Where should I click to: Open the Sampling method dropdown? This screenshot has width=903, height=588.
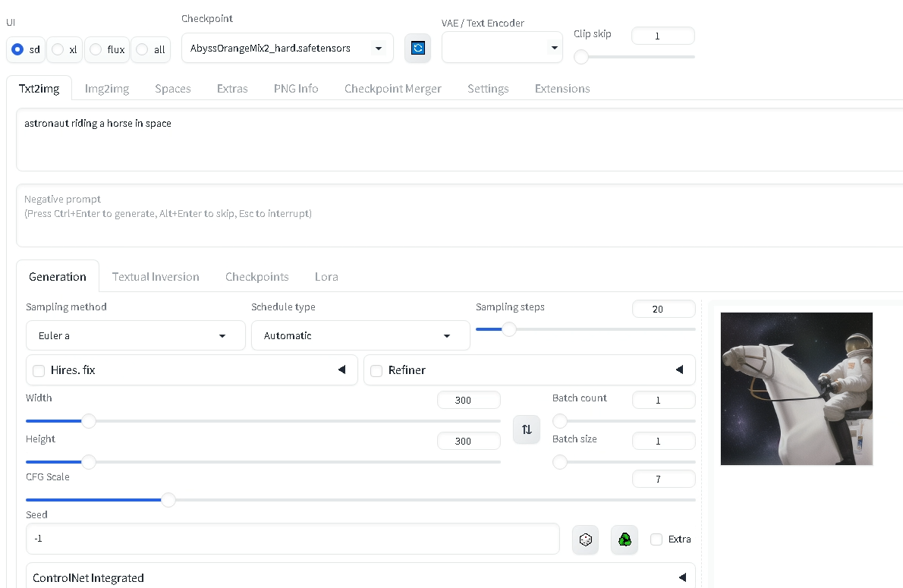[x=135, y=336]
